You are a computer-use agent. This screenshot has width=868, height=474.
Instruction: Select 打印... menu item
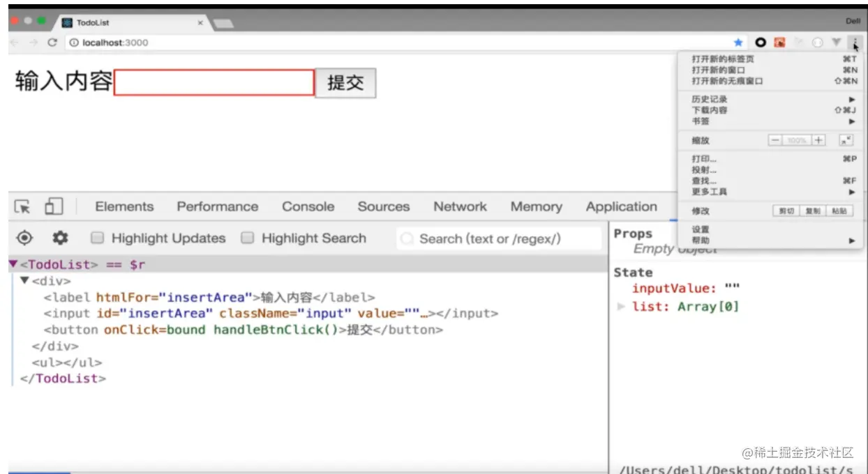point(770,159)
